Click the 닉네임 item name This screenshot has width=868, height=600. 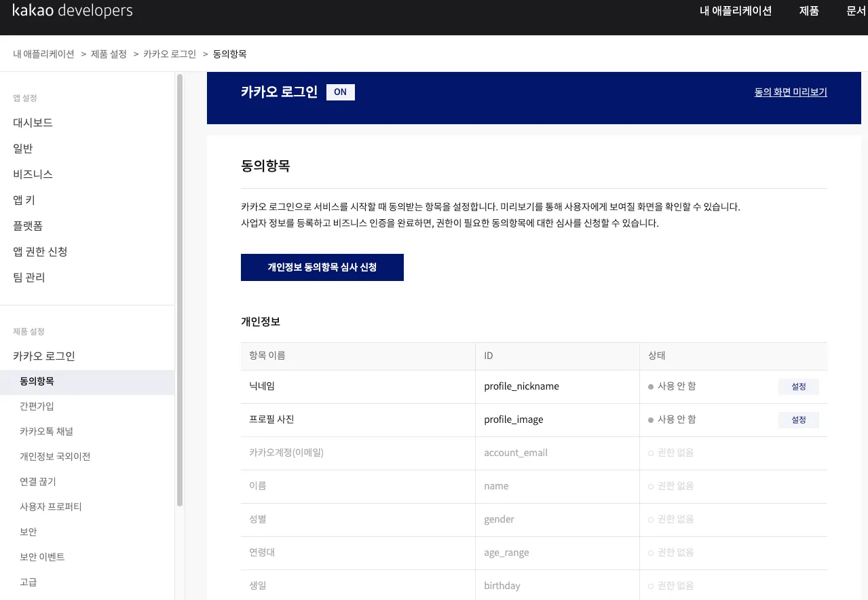tap(261, 386)
